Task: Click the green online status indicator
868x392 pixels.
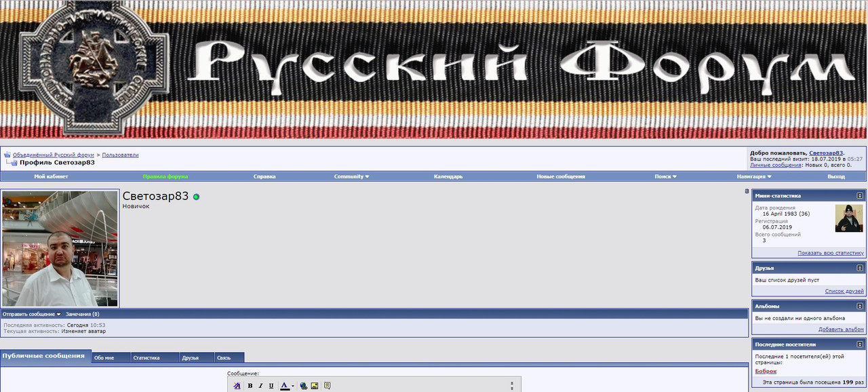Action: click(196, 197)
